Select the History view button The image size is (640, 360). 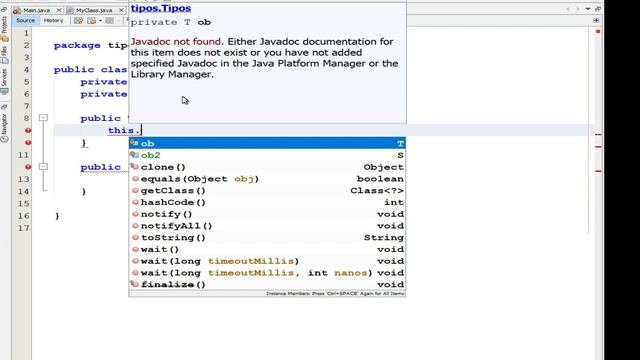coord(53,20)
